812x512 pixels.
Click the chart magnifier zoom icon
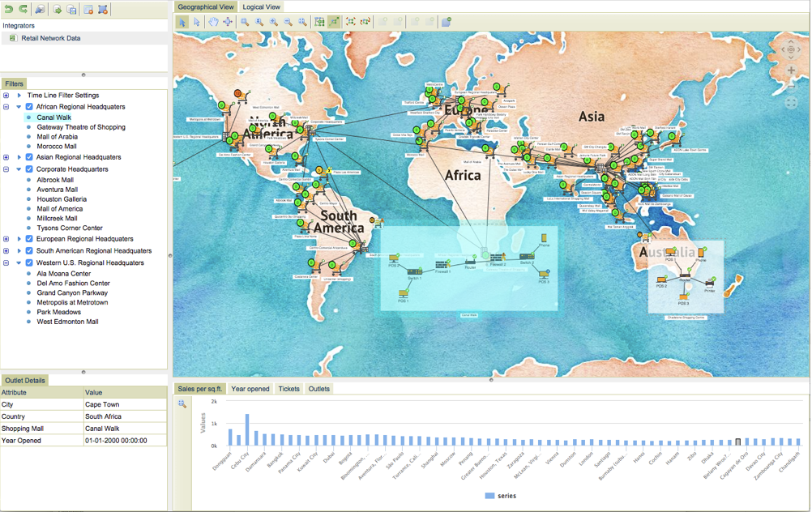[x=182, y=403]
